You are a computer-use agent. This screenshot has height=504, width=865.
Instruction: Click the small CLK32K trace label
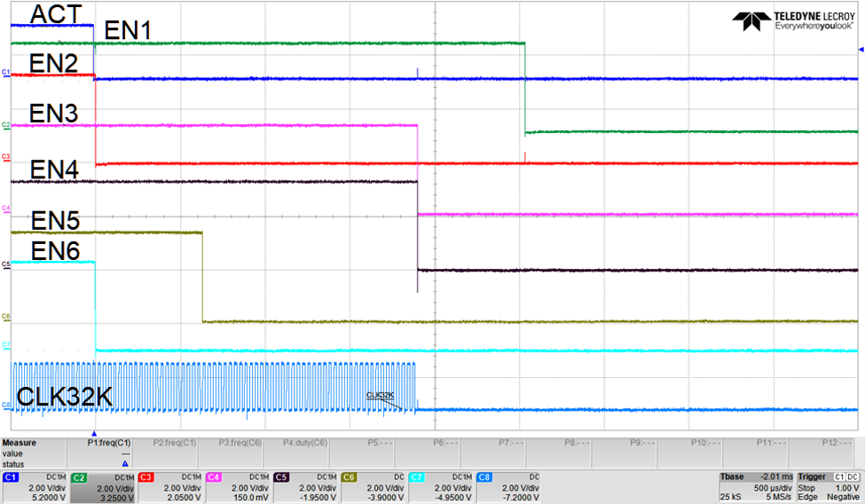click(381, 395)
